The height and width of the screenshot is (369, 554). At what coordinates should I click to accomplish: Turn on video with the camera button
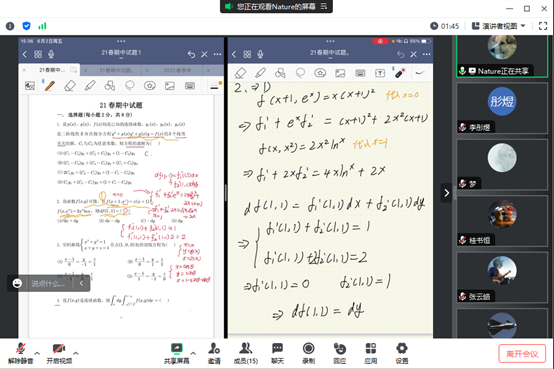[x=59, y=353]
